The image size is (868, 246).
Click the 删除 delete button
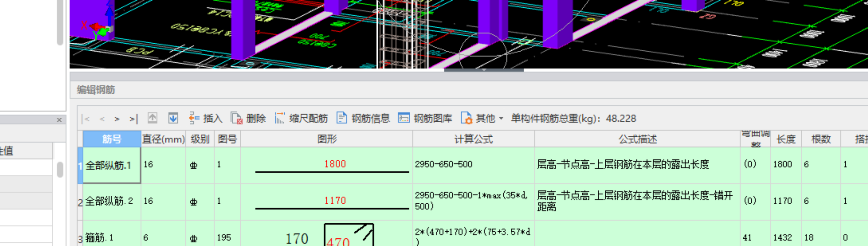(248, 118)
